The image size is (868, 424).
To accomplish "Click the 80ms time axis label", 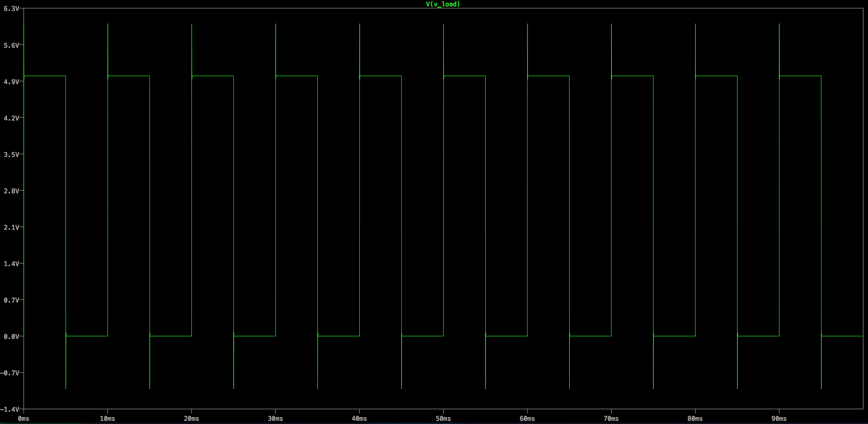I will coord(695,419).
